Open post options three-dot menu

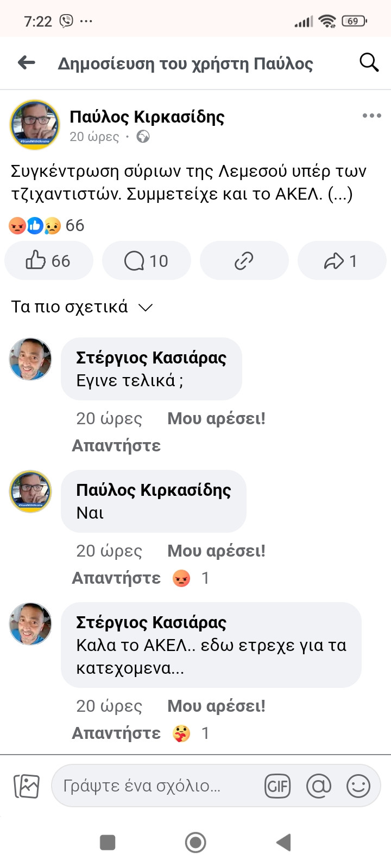371,116
